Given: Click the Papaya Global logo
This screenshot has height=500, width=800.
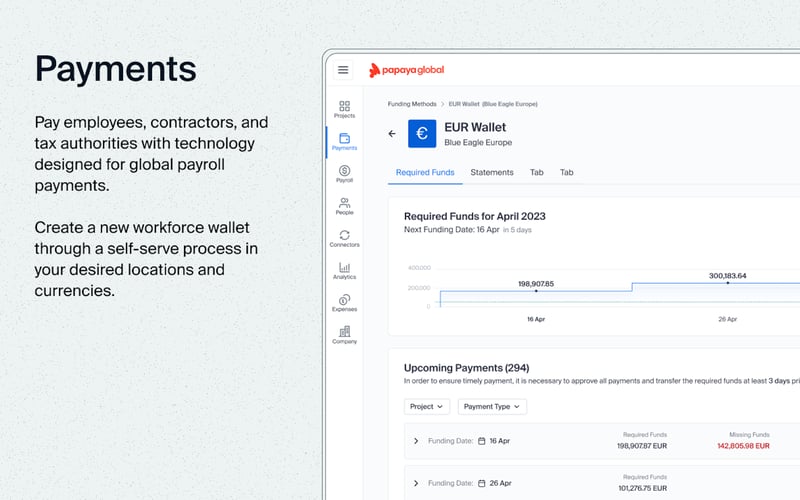Looking at the screenshot, I should pyautogui.click(x=407, y=70).
